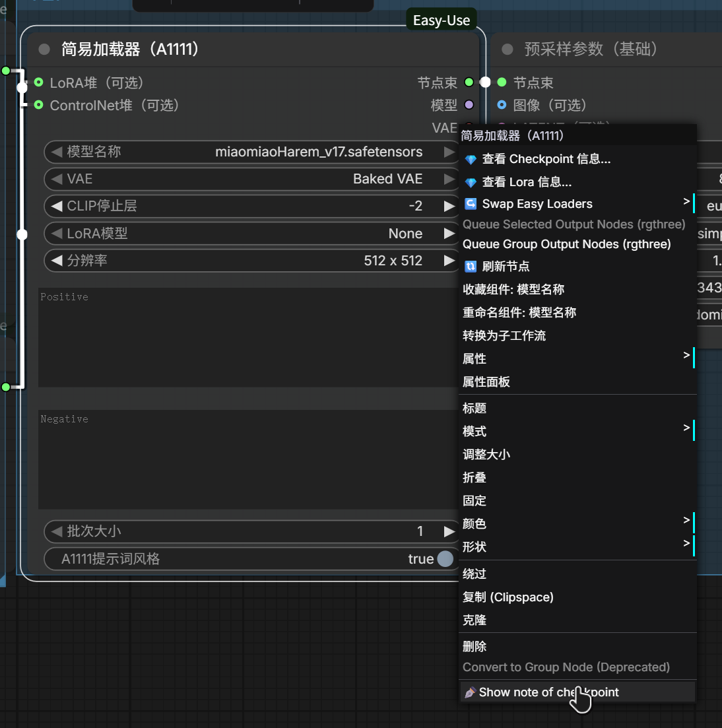Image resolution: width=722 pixels, height=728 pixels.
Task: Click the diamond icon beside 查看 Checkpoint 信息
Action: [x=471, y=159]
